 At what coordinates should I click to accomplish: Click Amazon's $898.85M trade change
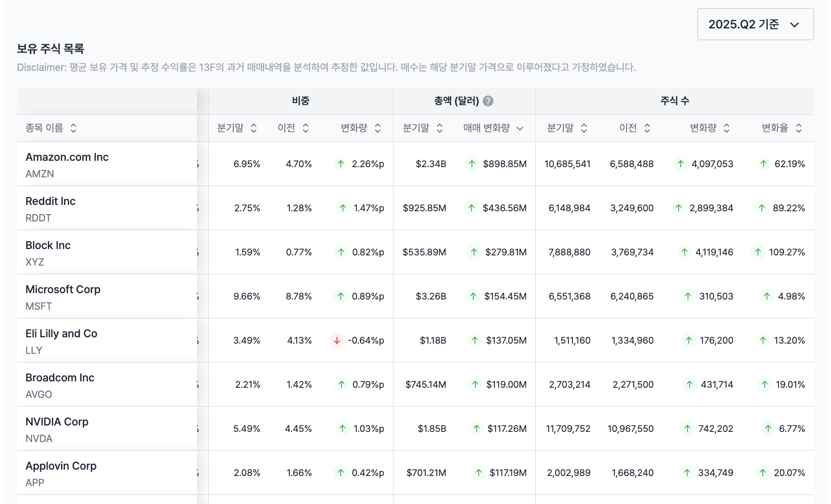(505, 164)
